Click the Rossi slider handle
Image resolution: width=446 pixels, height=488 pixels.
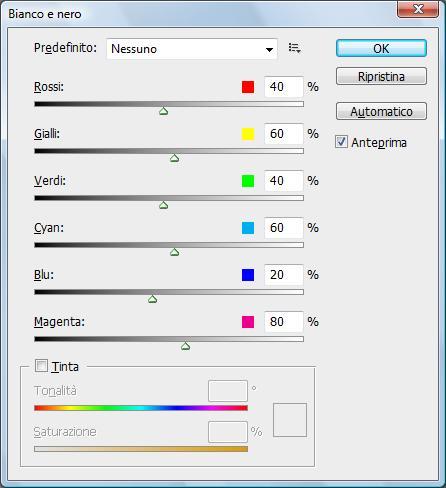163,111
